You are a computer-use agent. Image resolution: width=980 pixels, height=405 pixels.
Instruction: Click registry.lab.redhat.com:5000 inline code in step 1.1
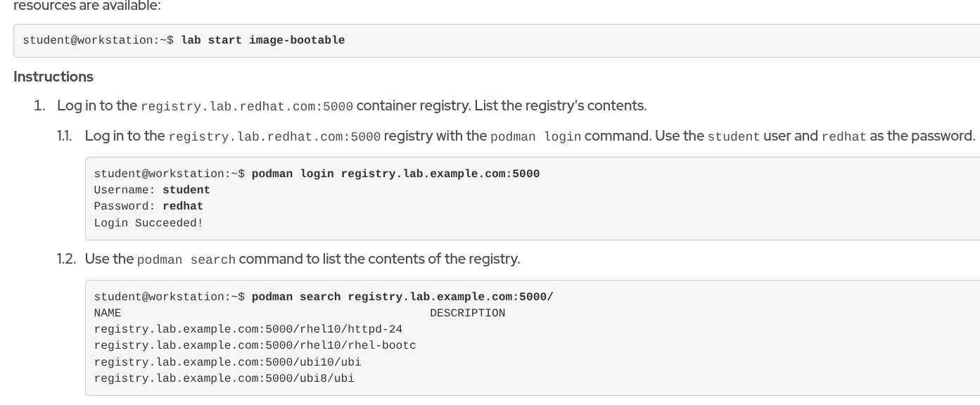(x=274, y=136)
